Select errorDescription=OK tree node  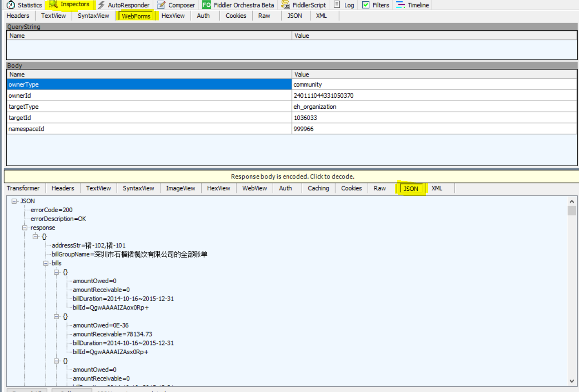[x=58, y=219]
